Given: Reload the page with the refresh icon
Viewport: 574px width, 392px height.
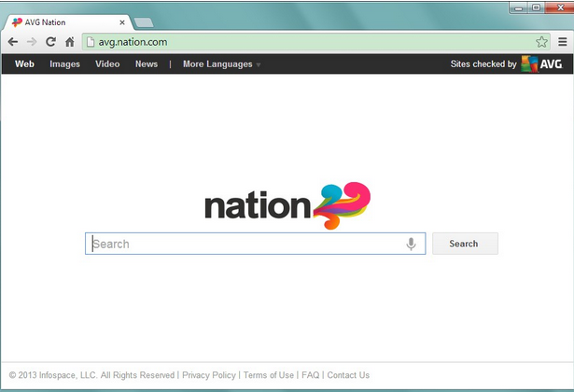Looking at the screenshot, I should coord(51,42).
